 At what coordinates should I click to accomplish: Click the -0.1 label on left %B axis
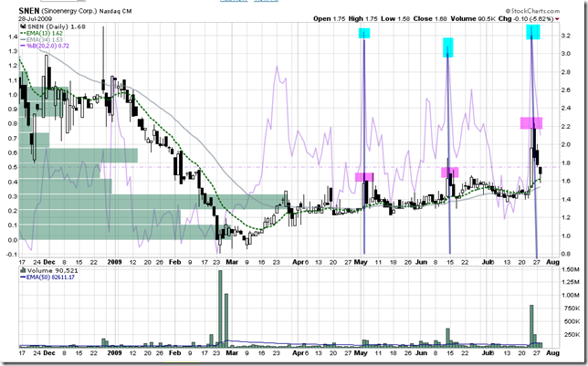click(x=12, y=255)
